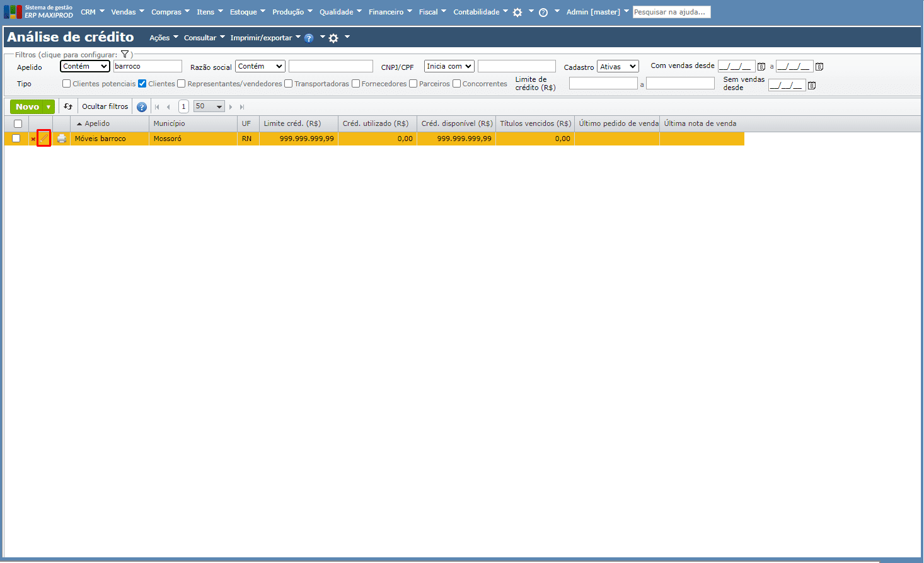Open calendar for Com vendas desde end date

[x=819, y=67]
